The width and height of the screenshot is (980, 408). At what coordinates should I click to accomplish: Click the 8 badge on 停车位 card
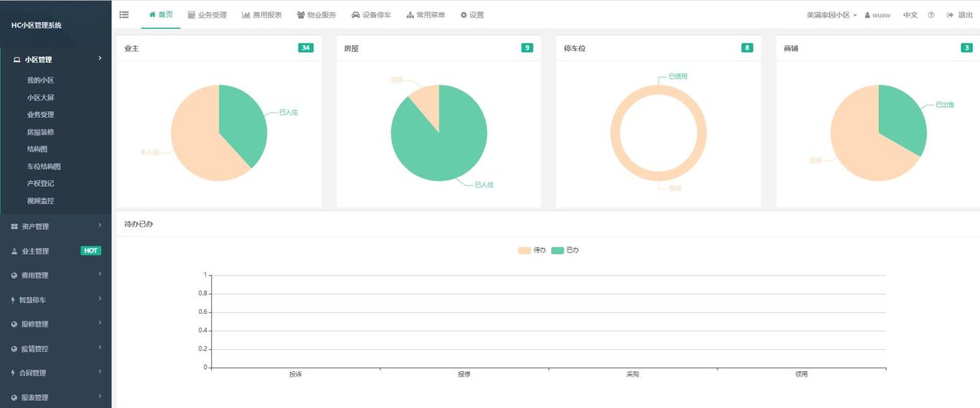pos(747,47)
